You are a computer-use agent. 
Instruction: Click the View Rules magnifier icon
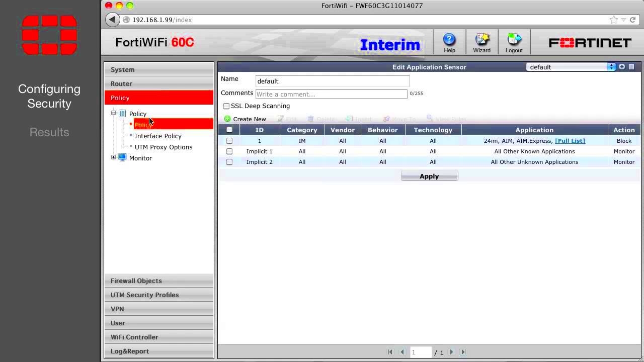(x=429, y=119)
